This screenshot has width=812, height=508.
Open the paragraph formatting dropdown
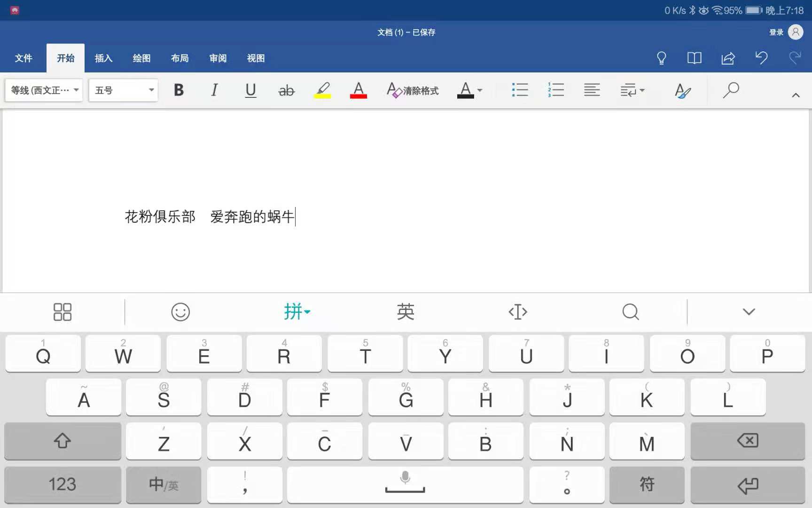[632, 90]
